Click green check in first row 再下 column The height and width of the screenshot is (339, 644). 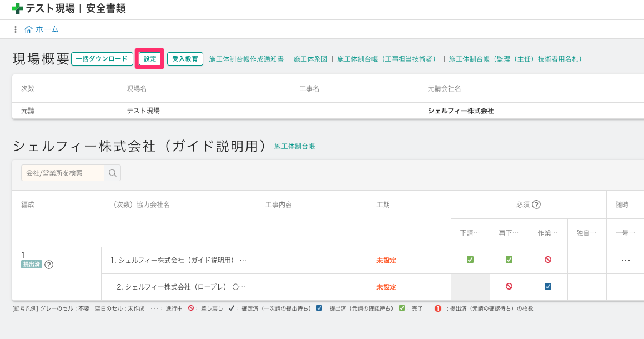point(509,260)
